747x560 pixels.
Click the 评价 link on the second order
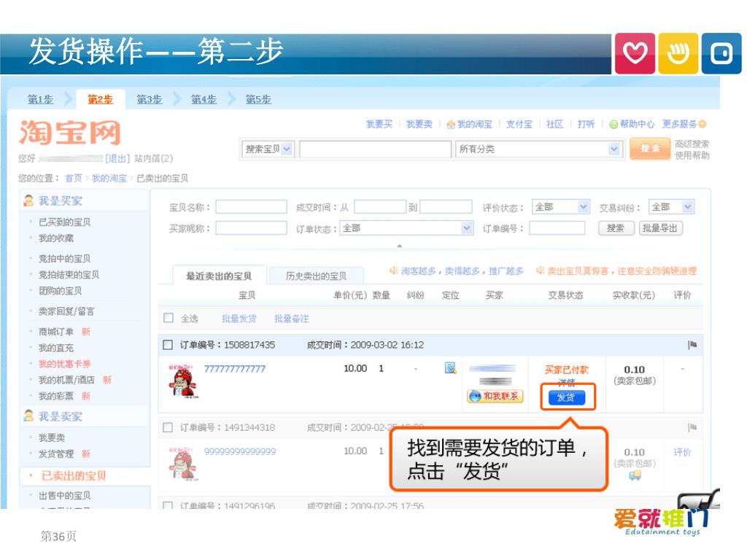pyautogui.click(x=682, y=452)
